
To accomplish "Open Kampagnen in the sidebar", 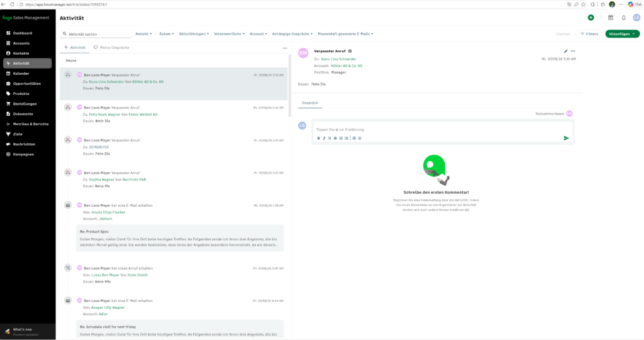I will click(x=23, y=155).
